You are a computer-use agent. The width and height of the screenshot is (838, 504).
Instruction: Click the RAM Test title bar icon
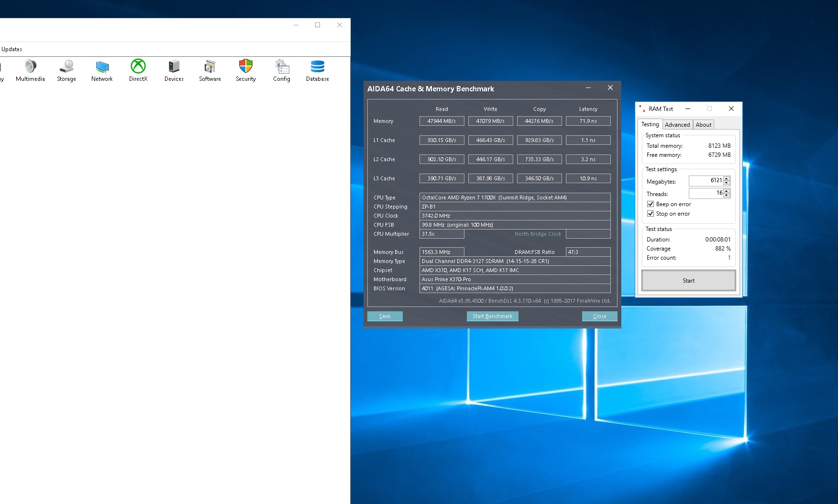pos(642,109)
